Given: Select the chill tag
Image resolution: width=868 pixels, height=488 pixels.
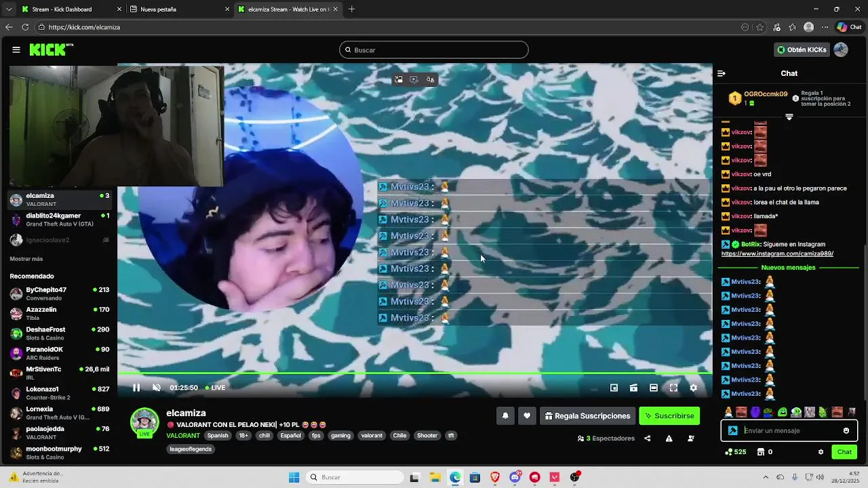Looking at the screenshot, I should 264,436.
